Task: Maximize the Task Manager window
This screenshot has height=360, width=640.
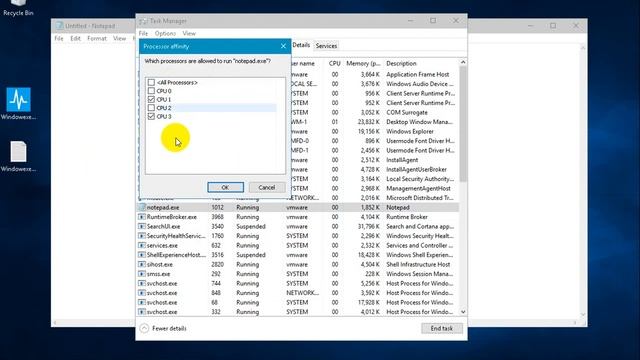Action: (433, 20)
